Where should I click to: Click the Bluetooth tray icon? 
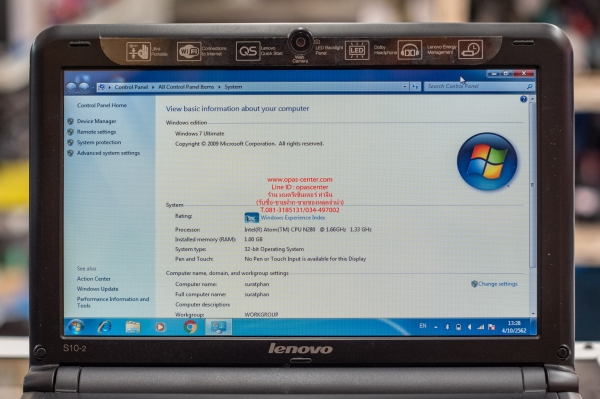(x=447, y=327)
